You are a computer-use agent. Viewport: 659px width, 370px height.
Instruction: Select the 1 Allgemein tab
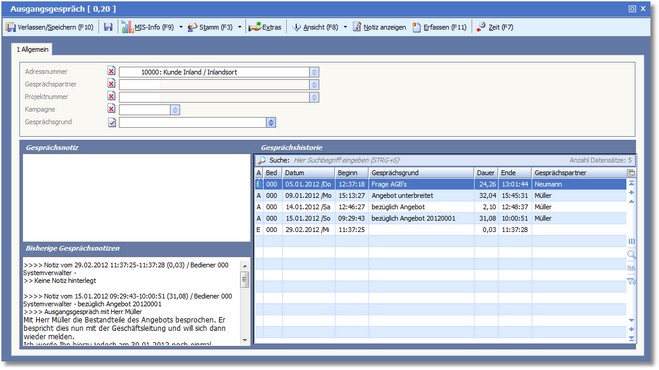click(32, 50)
